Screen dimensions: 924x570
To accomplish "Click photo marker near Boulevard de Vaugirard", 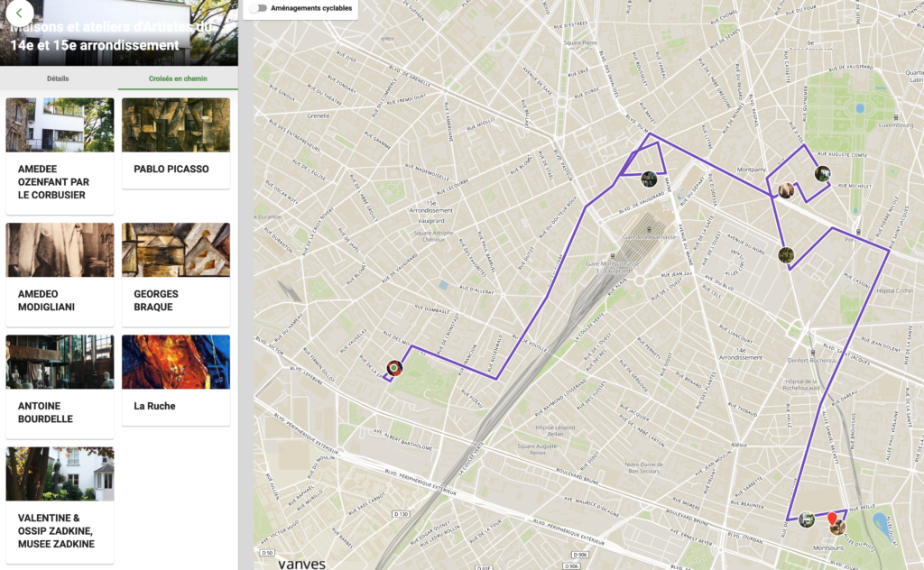I will 649,179.
